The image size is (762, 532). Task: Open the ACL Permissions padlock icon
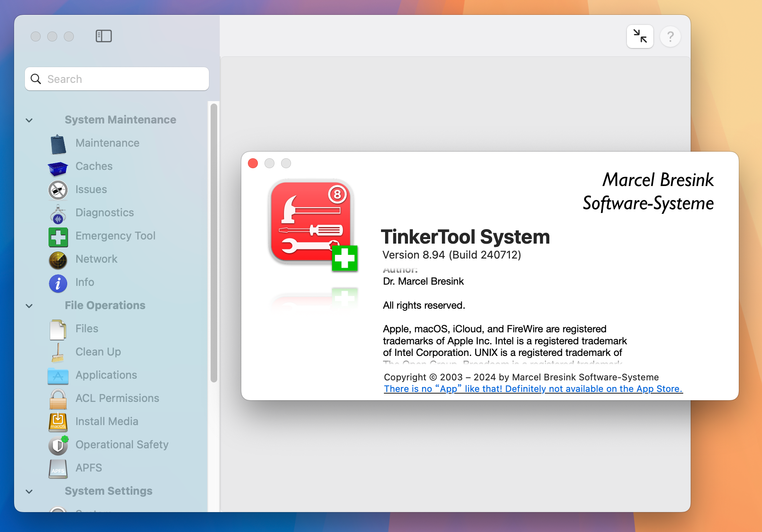pyautogui.click(x=58, y=399)
